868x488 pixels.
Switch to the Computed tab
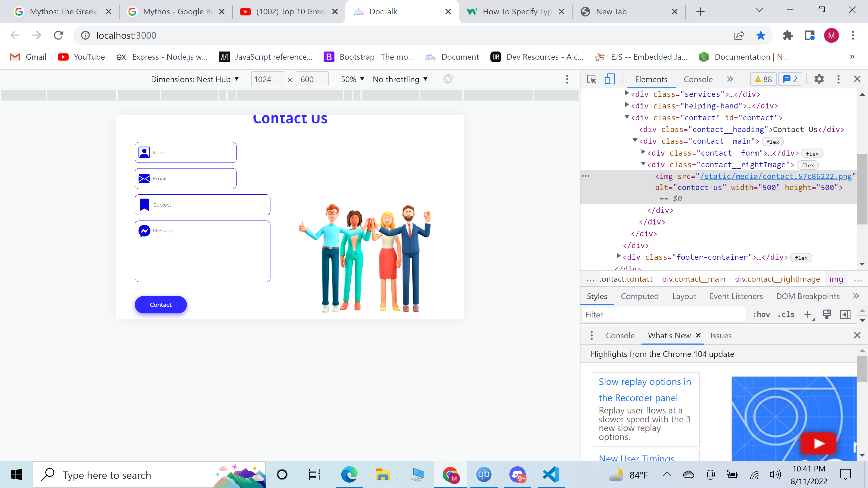(x=640, y=296)
